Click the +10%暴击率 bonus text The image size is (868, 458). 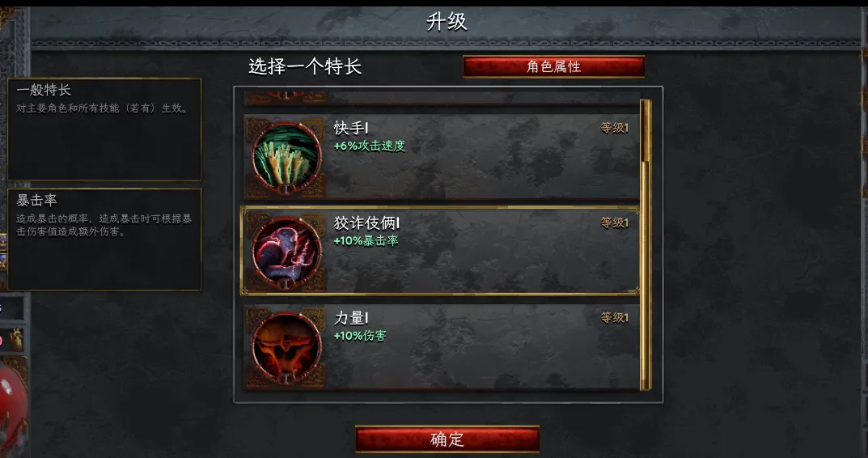click(366, 241)
